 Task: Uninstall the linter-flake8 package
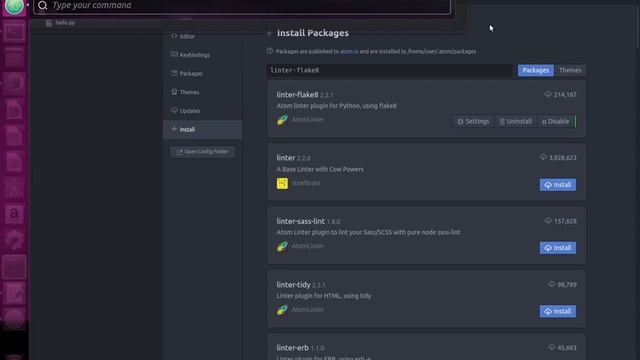[516, 122]
